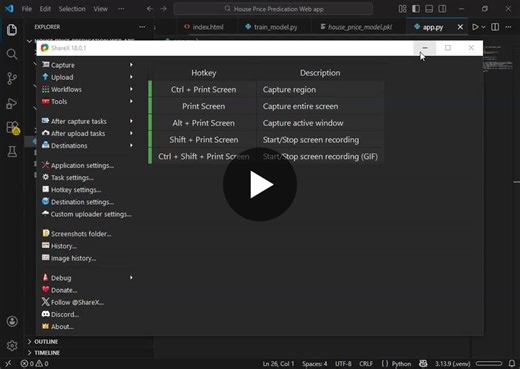
Task: Expand the Destinations submenu arrow
Action: [131, 145]
